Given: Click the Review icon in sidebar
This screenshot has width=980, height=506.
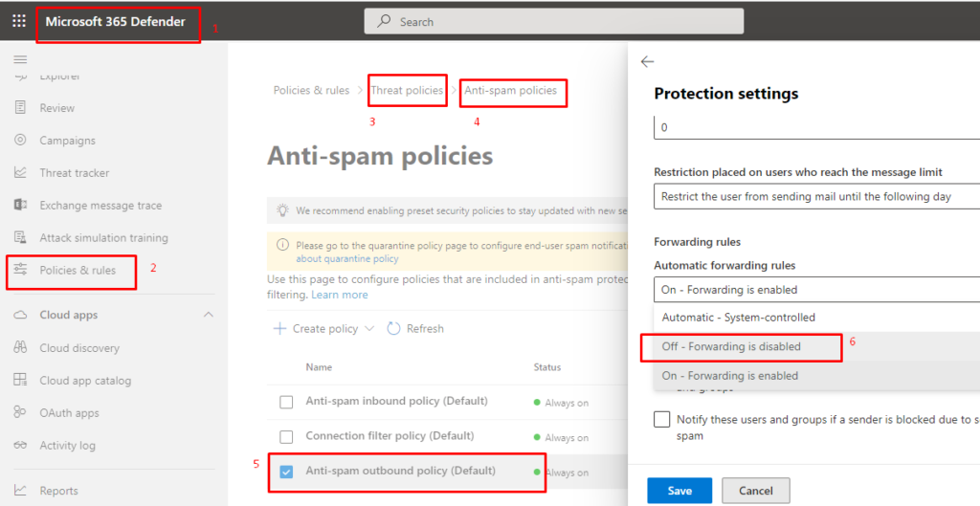Looking at the screenshot, I should [21, 107].
